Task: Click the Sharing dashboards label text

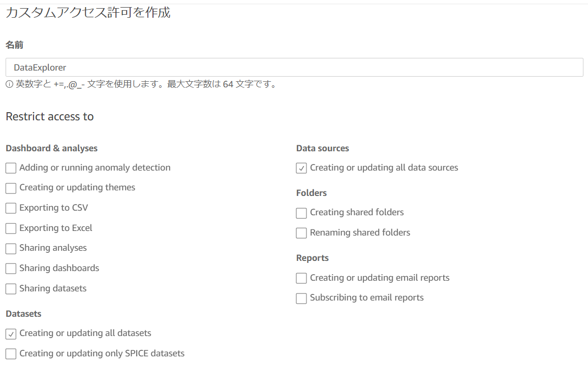Action: [x=59, y=268]
